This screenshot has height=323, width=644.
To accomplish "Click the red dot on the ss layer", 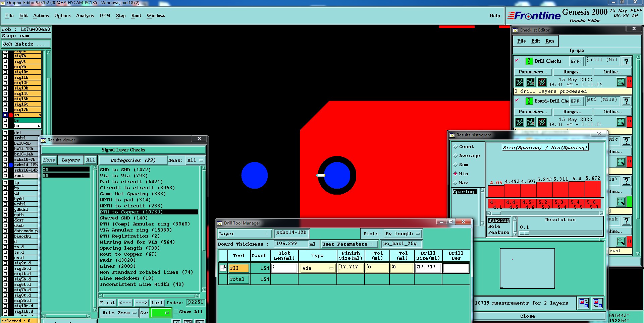I will [11, 115].
